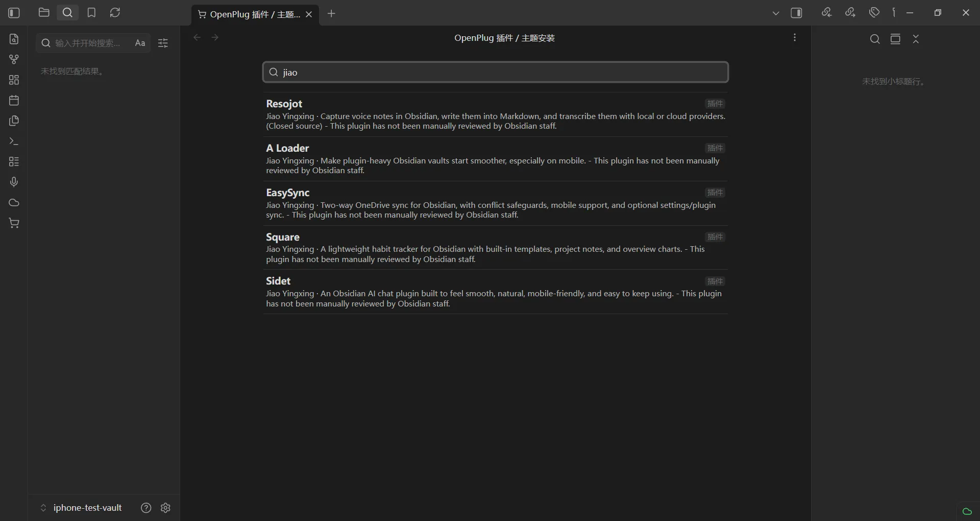This screenshot has height=521, width=980.
Task: Click the Resojot description about voice notes
Action: tap(495, 121)
